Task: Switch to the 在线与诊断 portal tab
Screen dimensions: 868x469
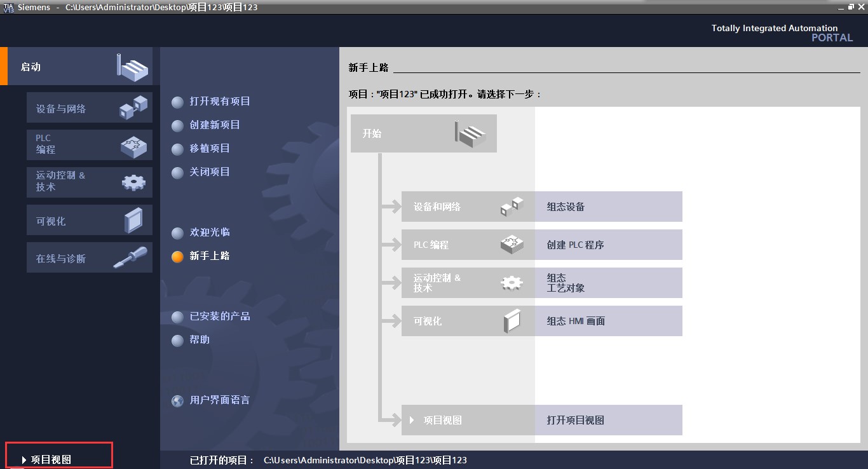Action: [x=90, y=257]
